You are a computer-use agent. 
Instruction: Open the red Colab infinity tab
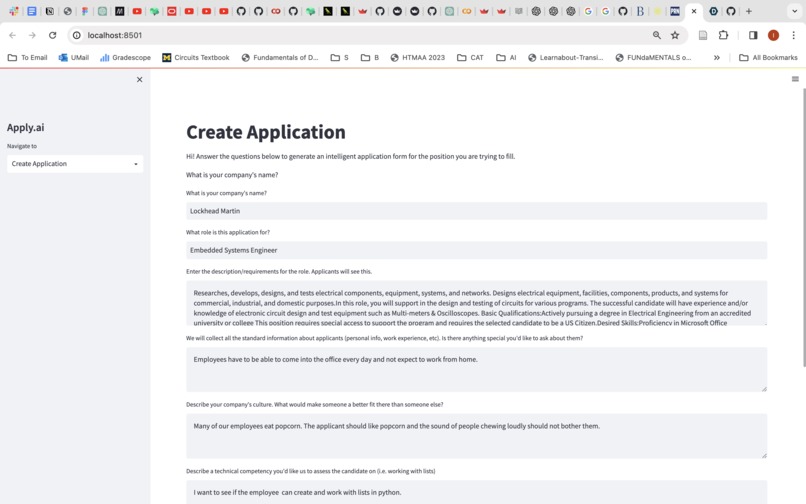tap(276, 11)
